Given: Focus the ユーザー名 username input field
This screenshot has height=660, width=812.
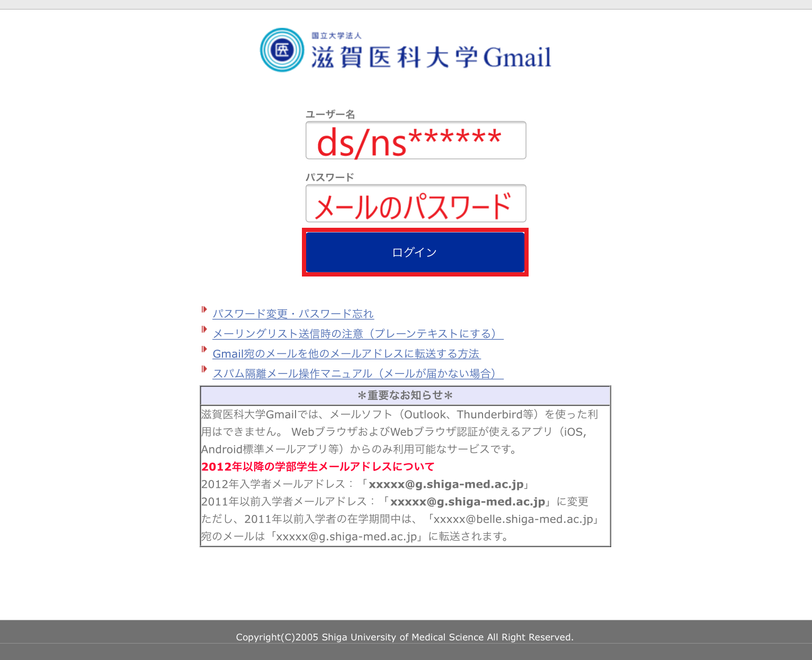Looking at the screenshot, I should (416, 140).
